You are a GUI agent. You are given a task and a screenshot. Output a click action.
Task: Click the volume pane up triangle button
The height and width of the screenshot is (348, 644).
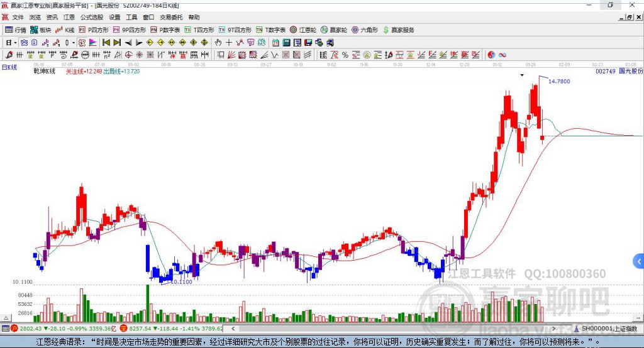(x=6, y=318)
